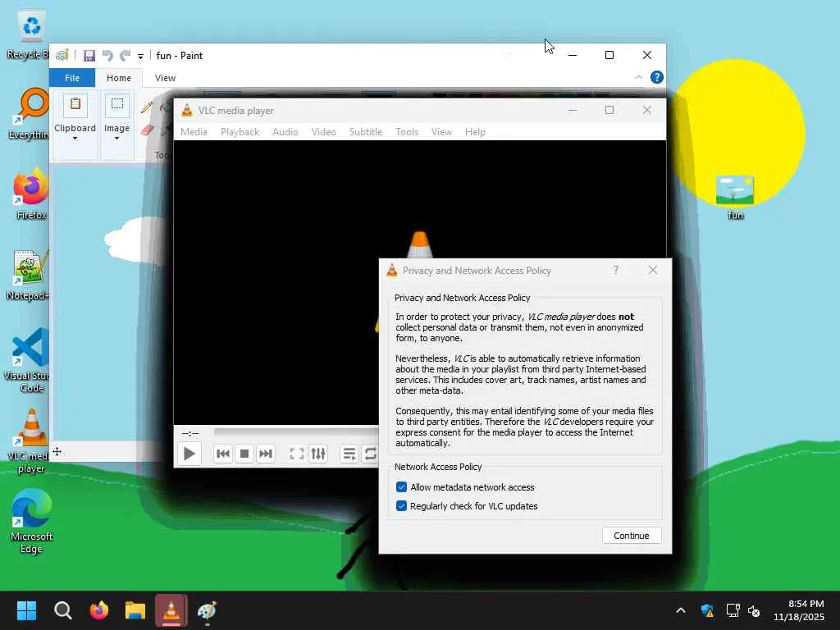Screen dimensions: 840x630
Task: Select the Pencil tool in Paint
Action: (x=147, y=107)
